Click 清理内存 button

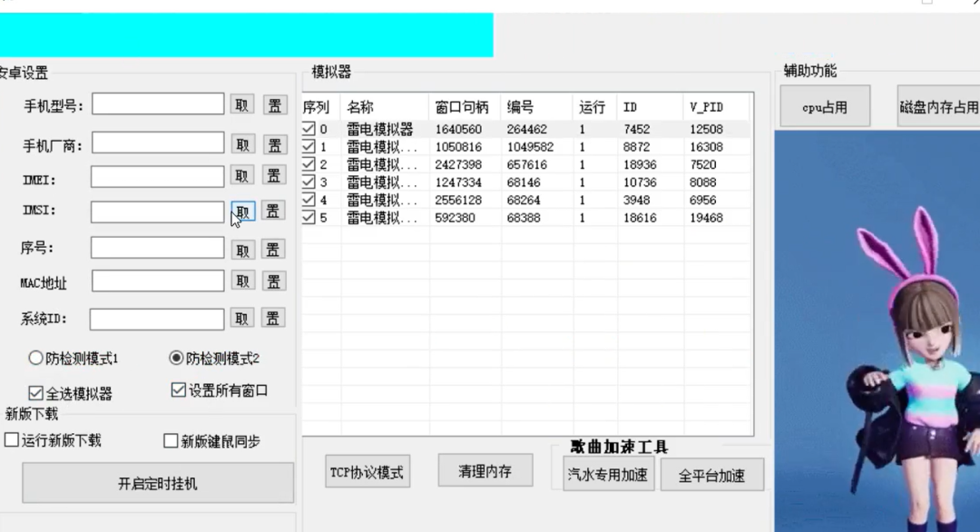(485, 471)
